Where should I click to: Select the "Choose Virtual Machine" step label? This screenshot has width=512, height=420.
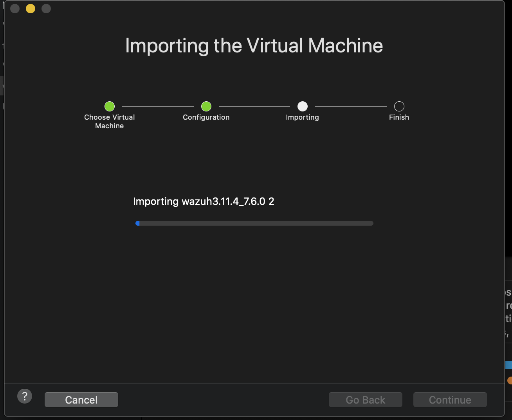[x=110, y=121]
